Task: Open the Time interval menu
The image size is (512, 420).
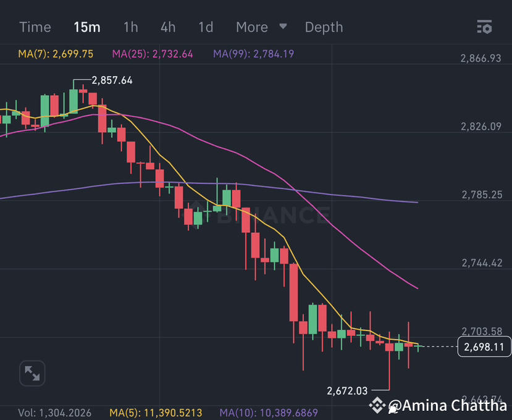Action: coord(35,27)
